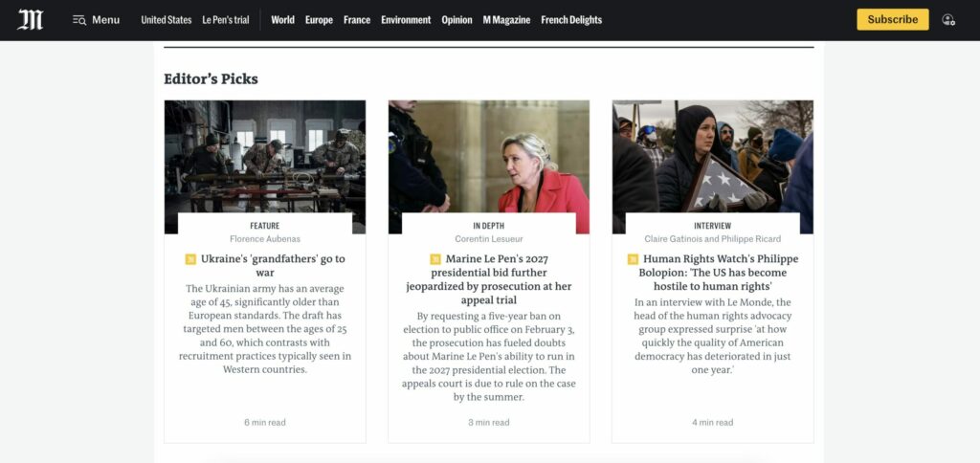Click subscriber badge beside Human Rights Watch headline

pos(633,259)
